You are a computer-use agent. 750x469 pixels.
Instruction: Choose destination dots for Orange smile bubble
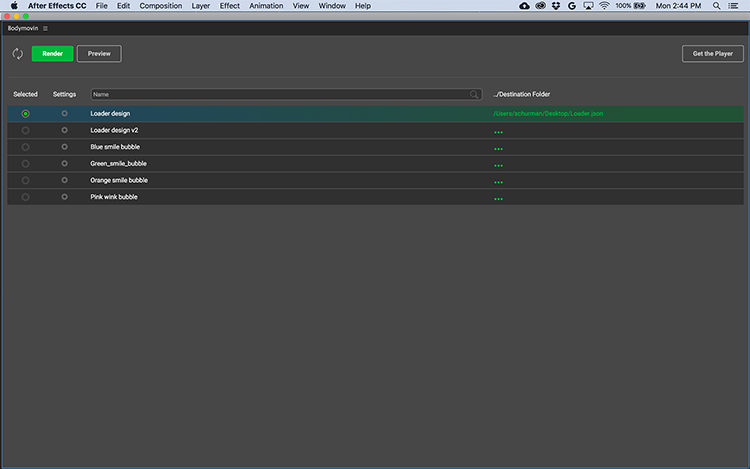tap(498, 183)
